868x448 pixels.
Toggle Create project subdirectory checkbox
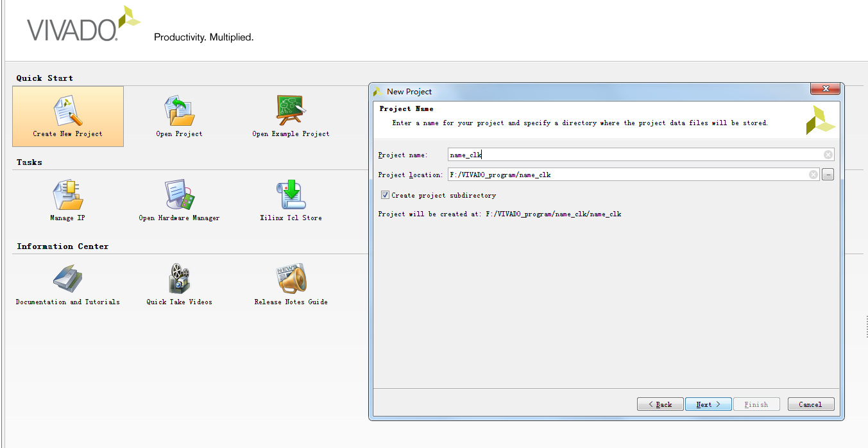(x=385, y=195)
